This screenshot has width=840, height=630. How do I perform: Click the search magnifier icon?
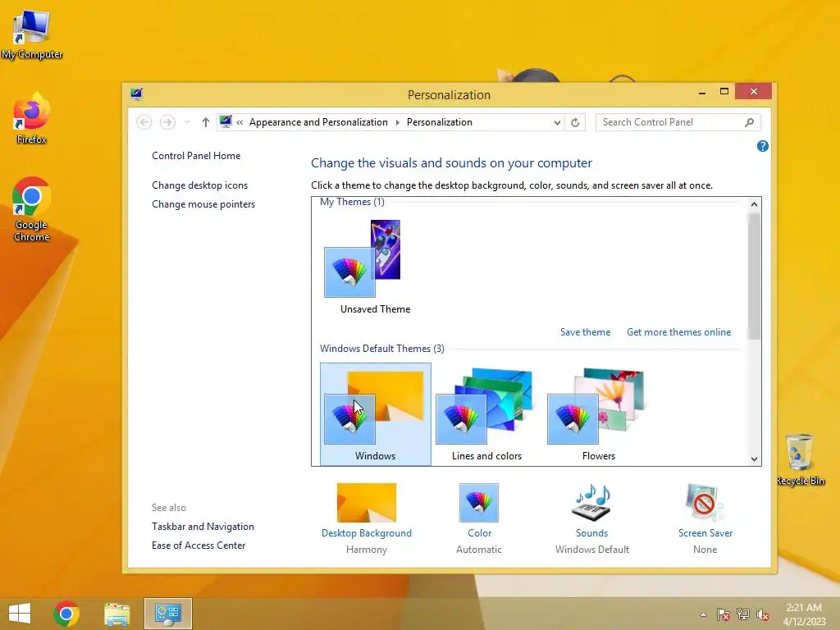750,122
